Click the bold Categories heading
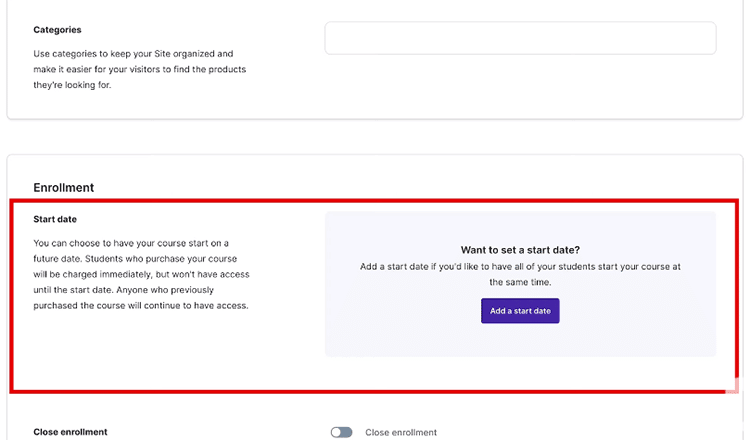750x440 pixels. click(57, 30)
